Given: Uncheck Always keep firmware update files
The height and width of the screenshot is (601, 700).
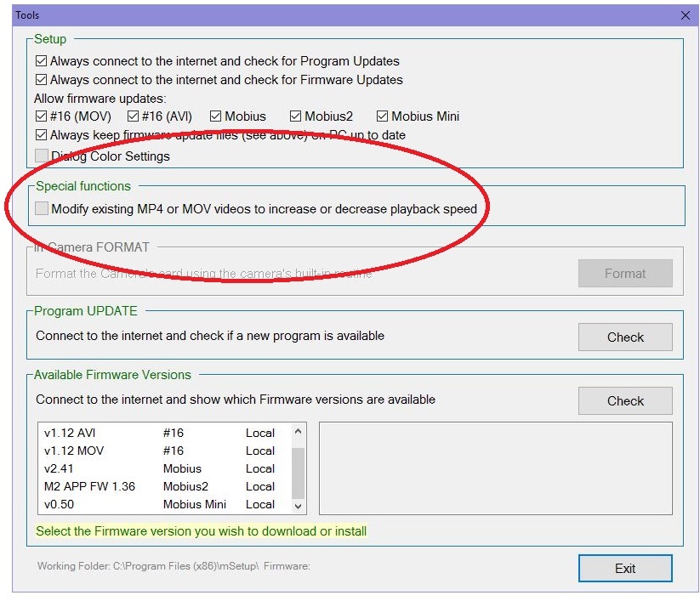Looking at the screenshot, I should pyautogui.click(x=42, y=135).
